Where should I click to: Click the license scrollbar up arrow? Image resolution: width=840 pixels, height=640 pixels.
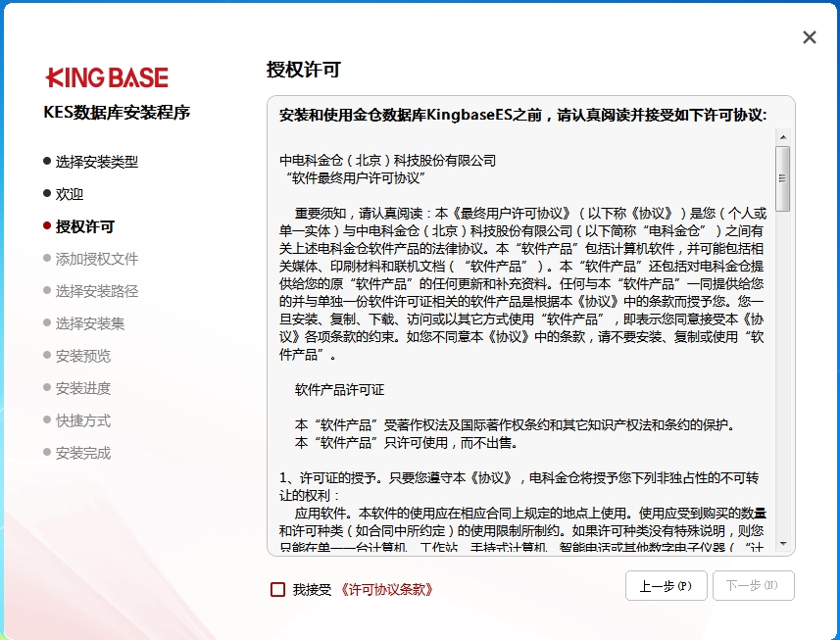coord(783,137)
